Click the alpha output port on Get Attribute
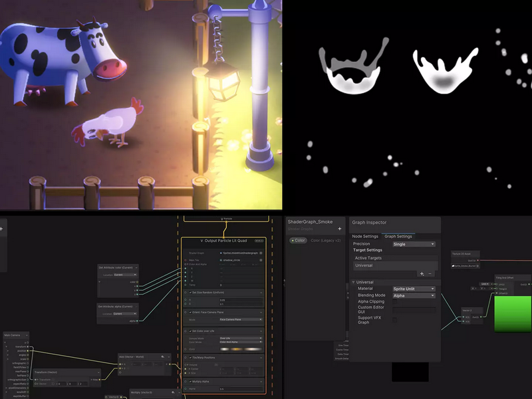 click(x=138, y=321)
